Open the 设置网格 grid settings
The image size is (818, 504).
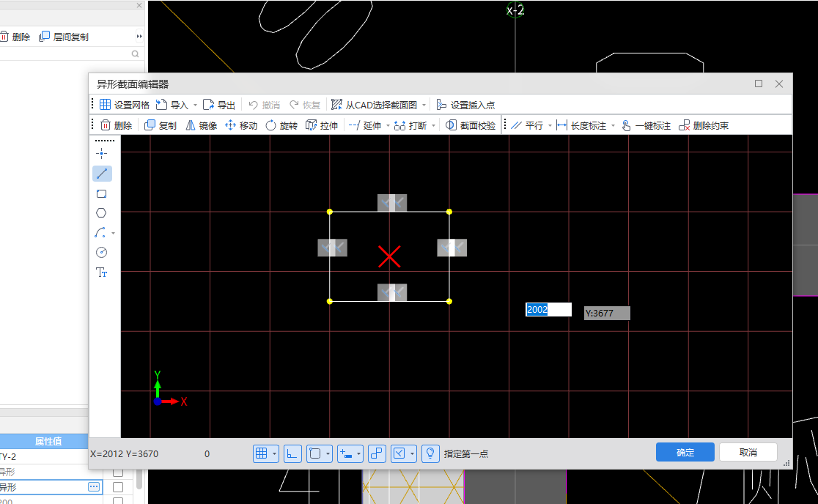pos(124,105)
